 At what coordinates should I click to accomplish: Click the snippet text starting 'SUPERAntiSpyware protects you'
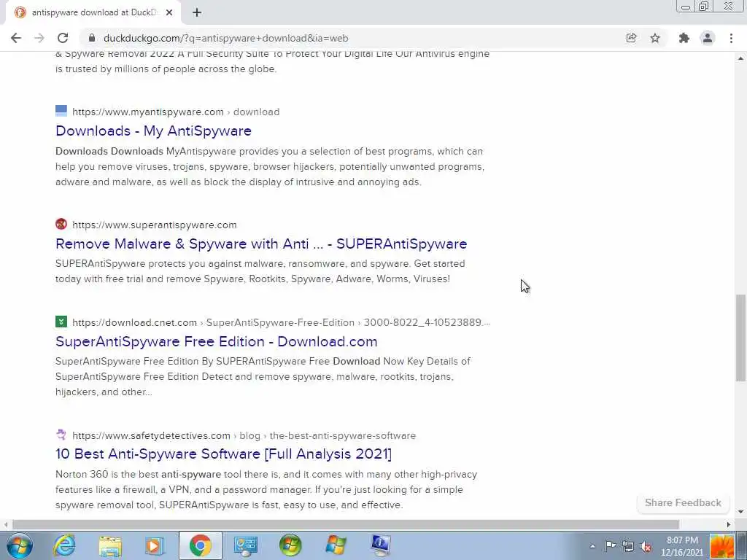click(x=260, y=271)
